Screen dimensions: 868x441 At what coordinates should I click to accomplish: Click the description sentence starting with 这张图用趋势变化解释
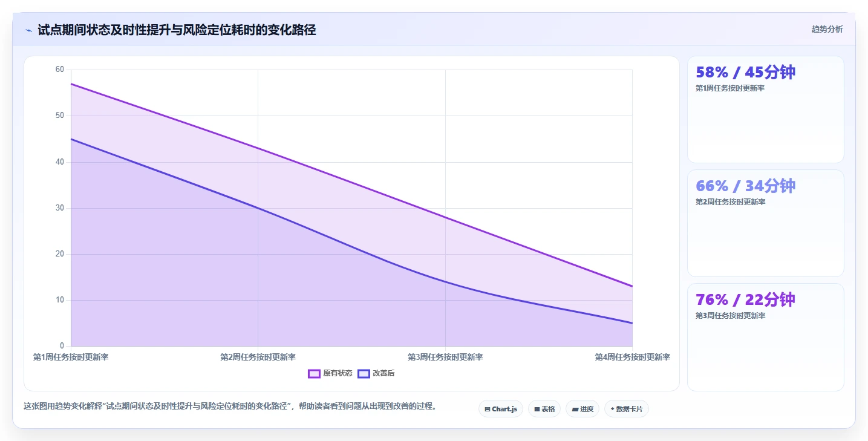[230, 406]
